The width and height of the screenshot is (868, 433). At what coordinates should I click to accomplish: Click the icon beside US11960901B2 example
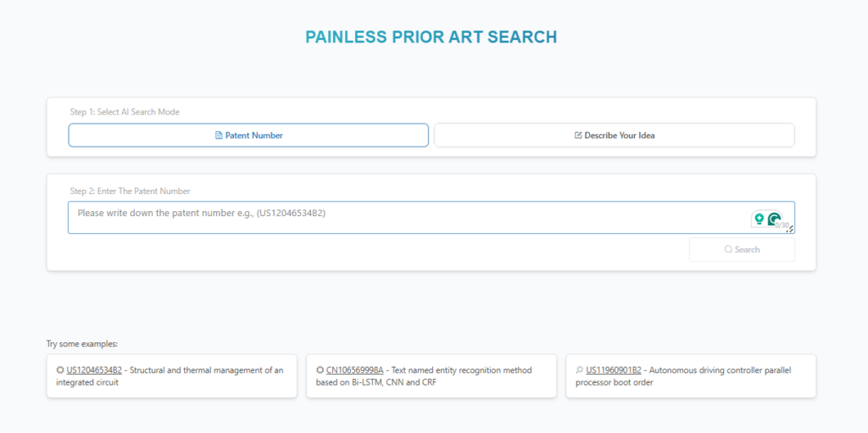579,370
